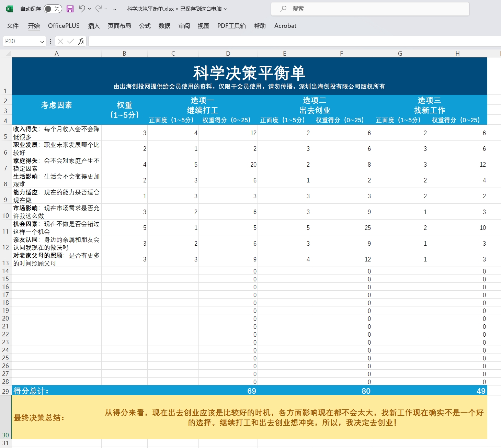The image size is (501, 448).
Task: Switch to the 开始 tab
Action: tap(34, 26)
